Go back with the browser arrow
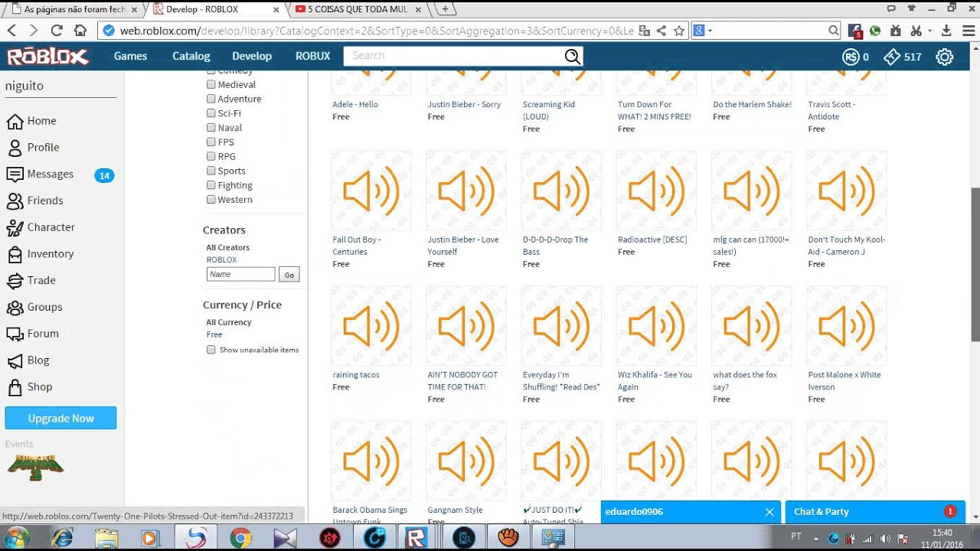Viewport: 980px width, 551px height. point(11,31)
